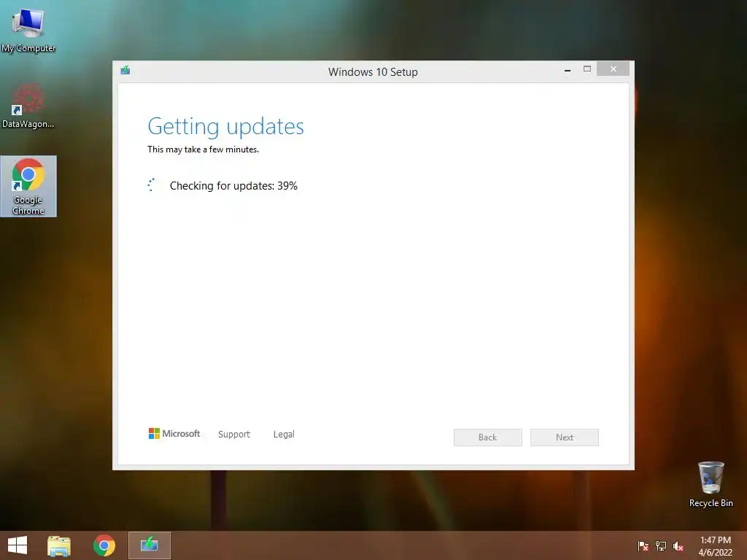This screenshot has height=560, width=747.
Task: Open File Explorer from the taskbar
Action: click(59, 545)
